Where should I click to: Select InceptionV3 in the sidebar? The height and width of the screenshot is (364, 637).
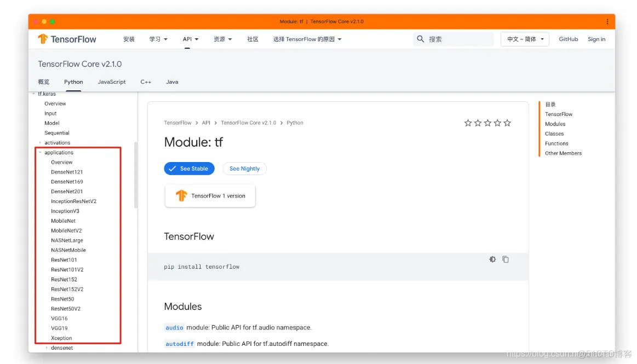pyautogui.click(x=65, y=211)
